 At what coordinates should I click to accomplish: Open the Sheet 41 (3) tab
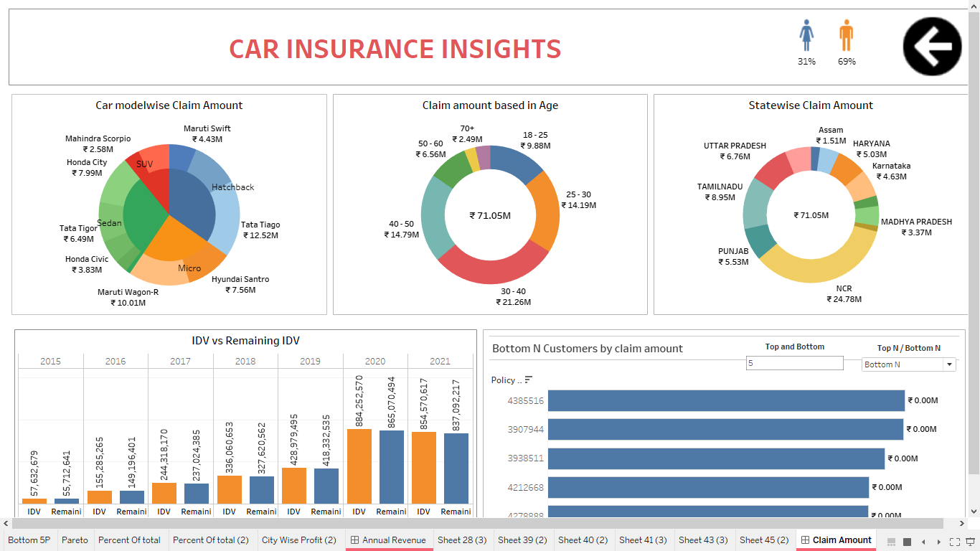(644, 540)
